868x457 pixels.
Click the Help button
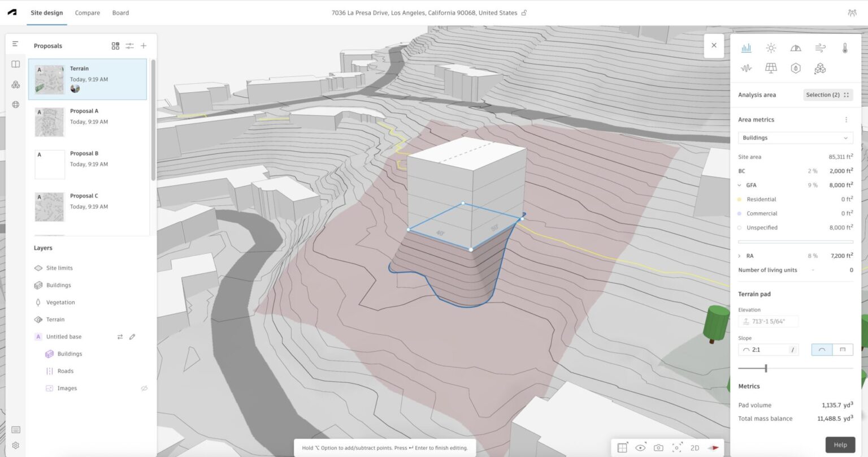pos(840,445)
